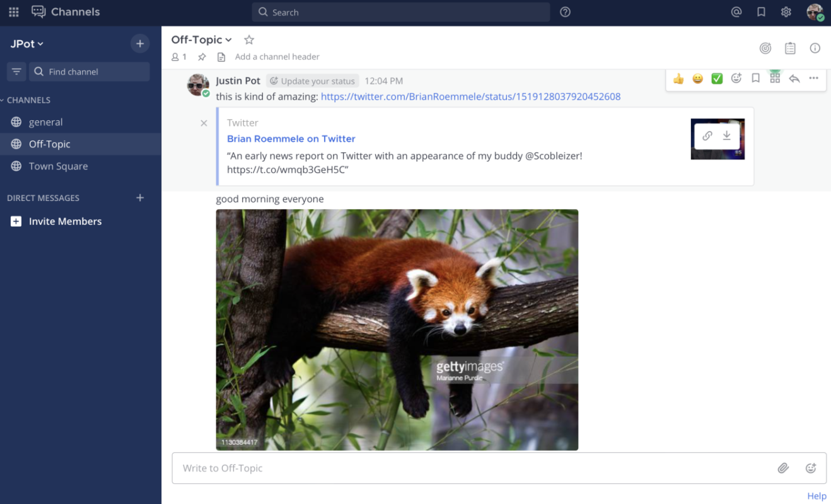Collapse the Twitter link preview
This screenshot has width=831, height=504.
pos(204,123)
